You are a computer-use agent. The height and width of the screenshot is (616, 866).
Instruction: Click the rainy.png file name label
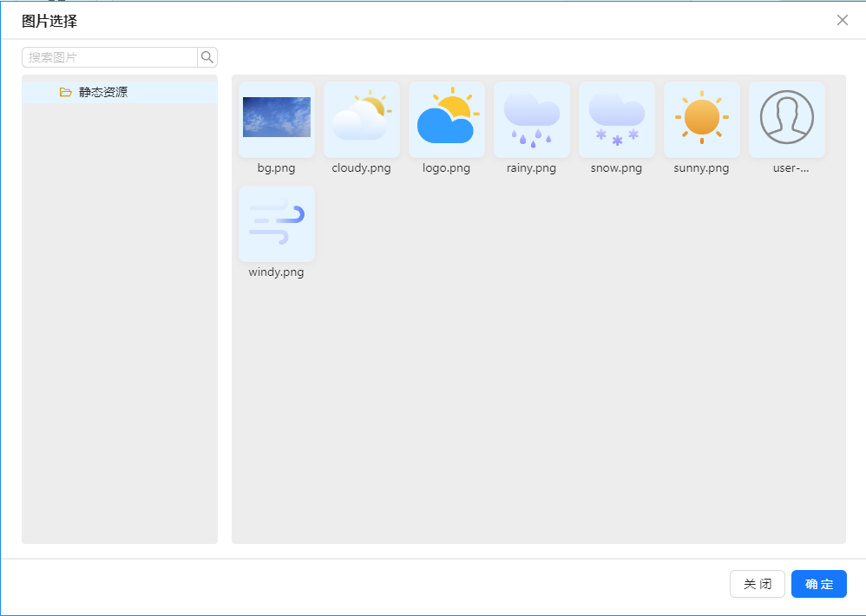click(x=531, y=167)
